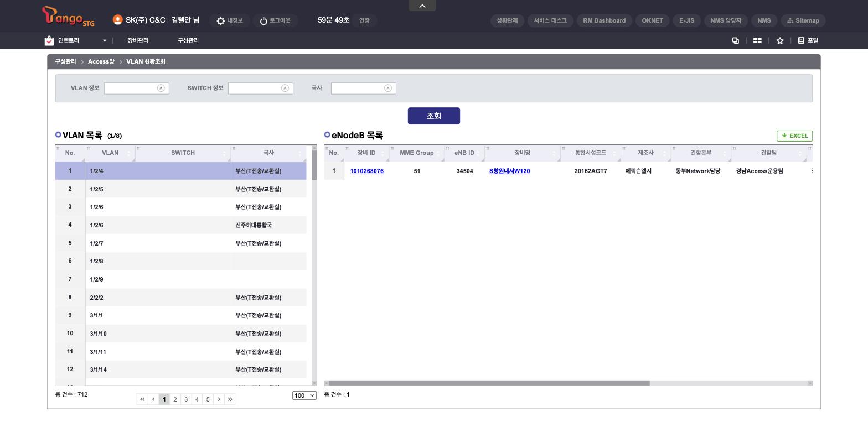Open RM Dashboard
The image size is (868, 427).
tap(604, 20)
